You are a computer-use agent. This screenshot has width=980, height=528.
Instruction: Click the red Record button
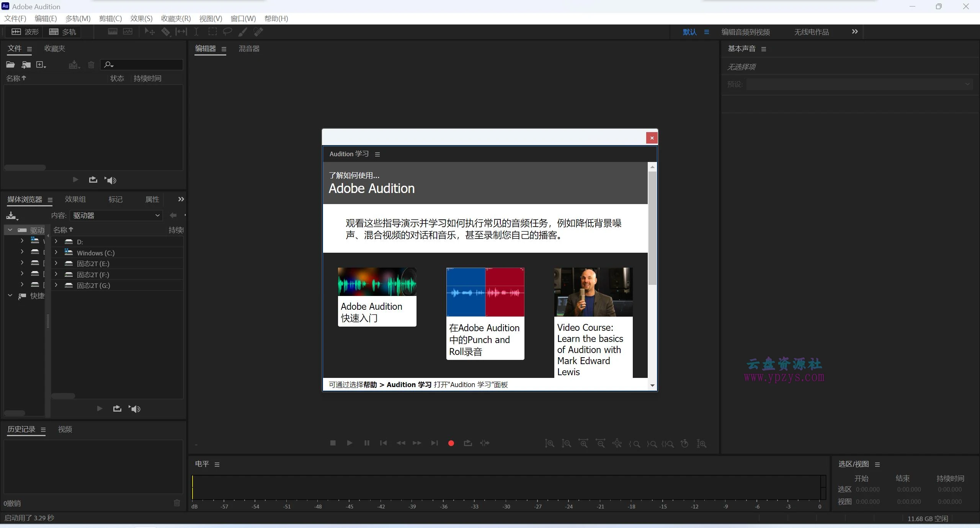coord(451,443)
